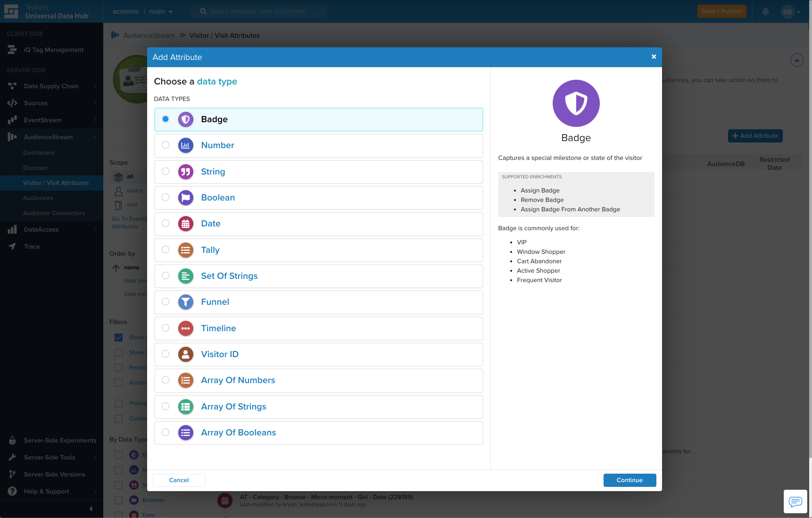The width and height of the screenshot is (812, 518).
Task: Open Audience Connectors menu item
Action: 54,213
